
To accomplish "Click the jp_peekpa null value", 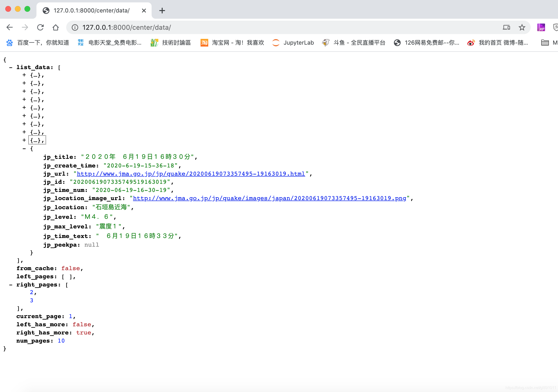I will click(x=92, y=245).
